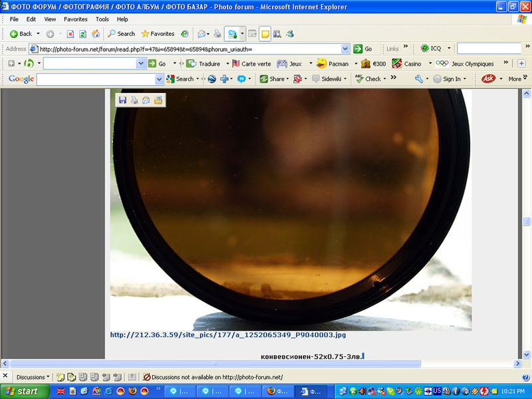Click the Back navigation button

coord(21,34)
